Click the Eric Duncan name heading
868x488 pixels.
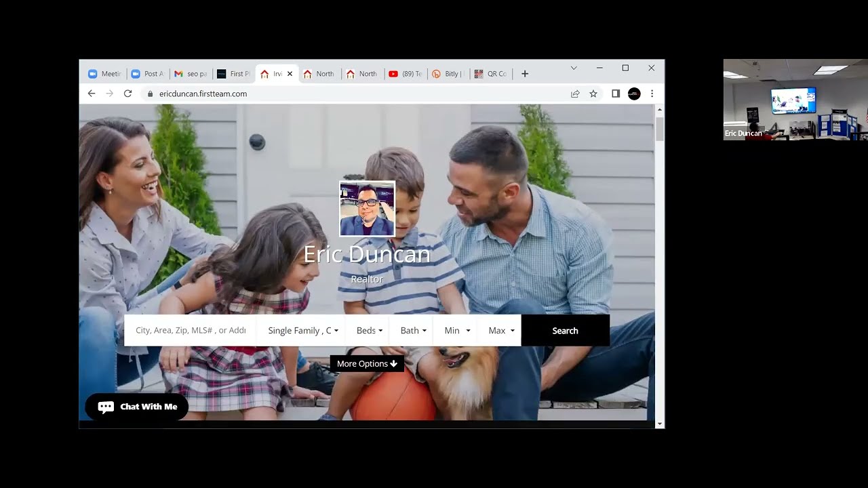[367, 254]
